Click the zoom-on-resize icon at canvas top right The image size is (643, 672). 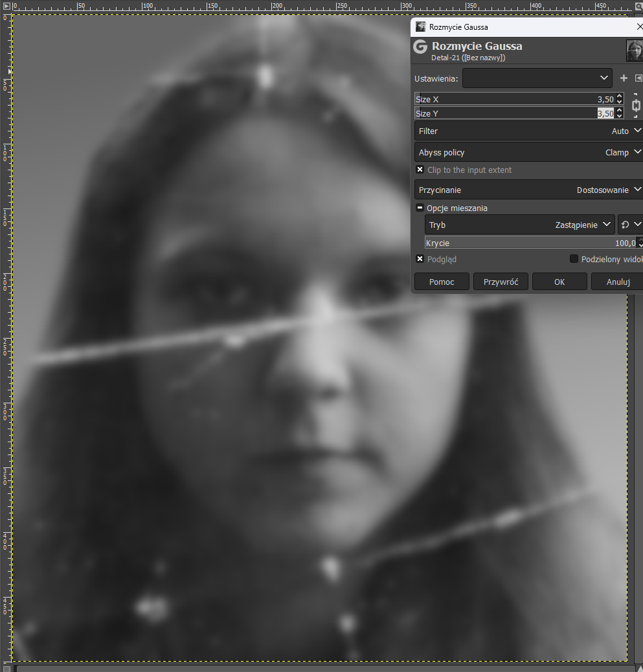(x=638, y=6)
